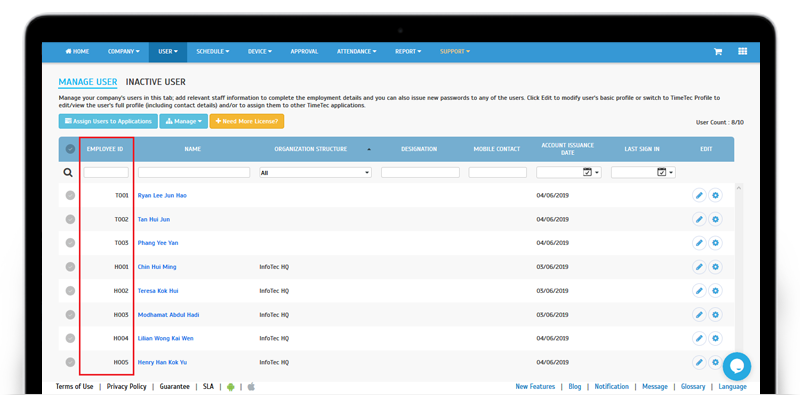Open the apps grid icon
This screenshot has width=800, height=395.
[x=742, y=52]
